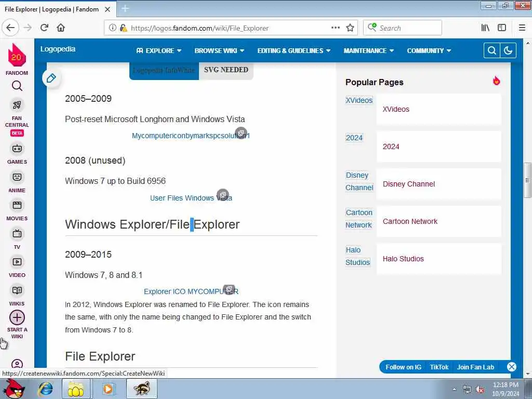Screen dimensions: 532x399
Task: Focus the Firefox search box
Action: click(x=403, y=28)
